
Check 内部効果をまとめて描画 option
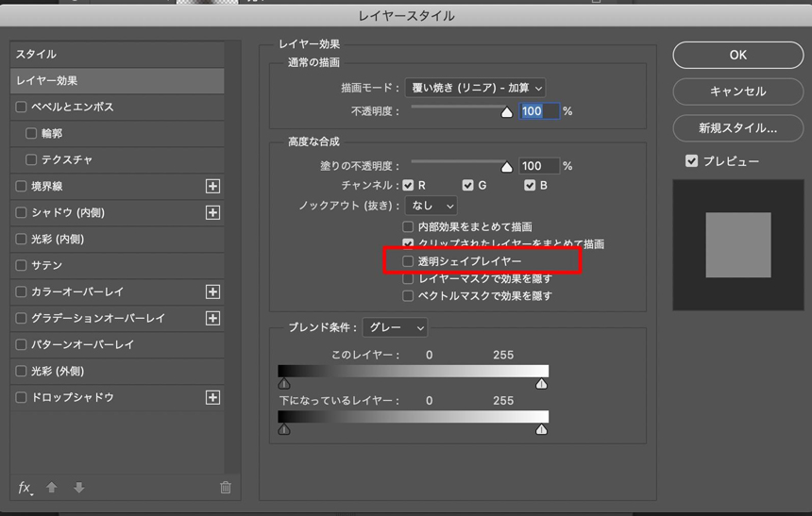pos(408,226)
